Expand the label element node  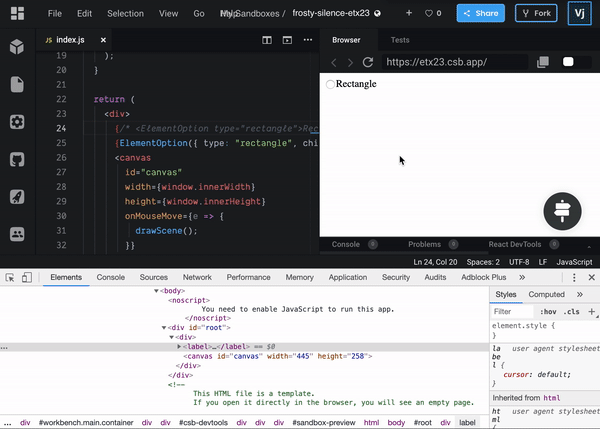pyautogui.click(x=179, y=346)
